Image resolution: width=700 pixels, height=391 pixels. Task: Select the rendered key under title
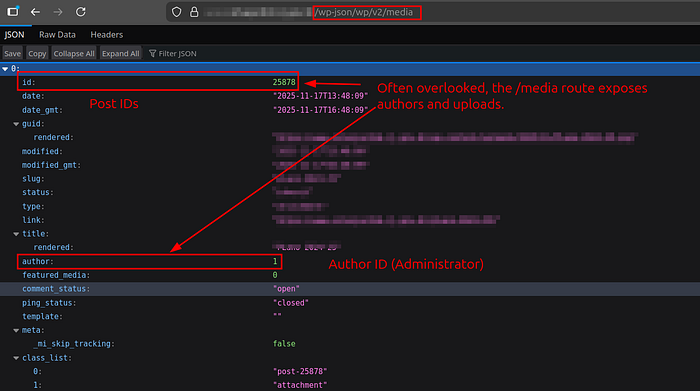(x=54, y=247)
